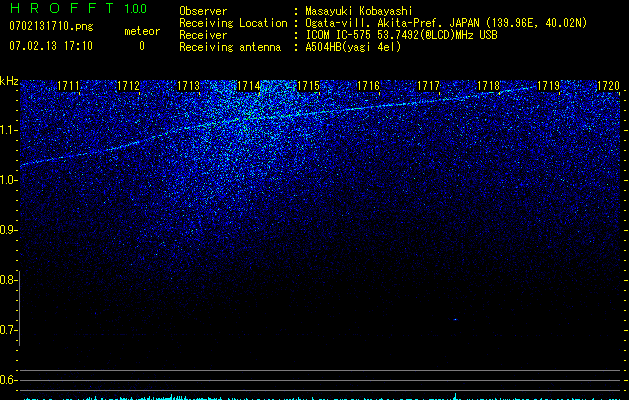Click the date 07.02.13 17:10
Screen dimensions: 629x400
pyautogui.click(x=51, y=46)
